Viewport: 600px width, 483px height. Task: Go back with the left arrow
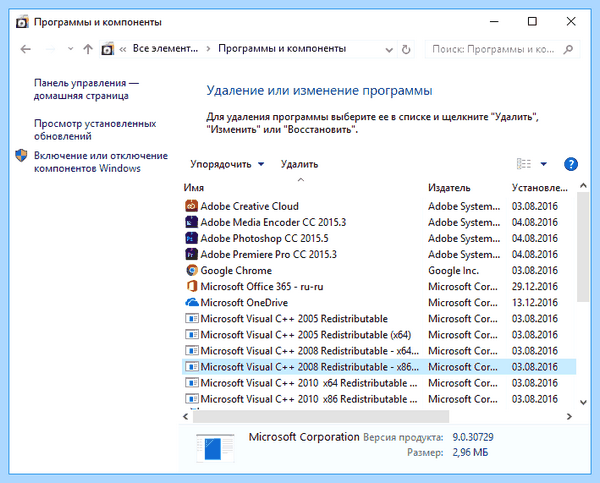pos(26,49)
